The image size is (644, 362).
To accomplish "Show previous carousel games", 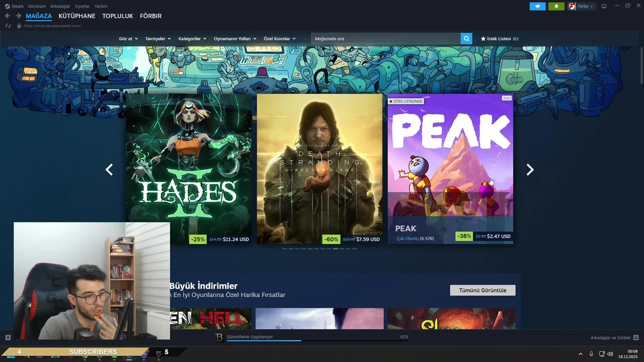I will point(109,169).
